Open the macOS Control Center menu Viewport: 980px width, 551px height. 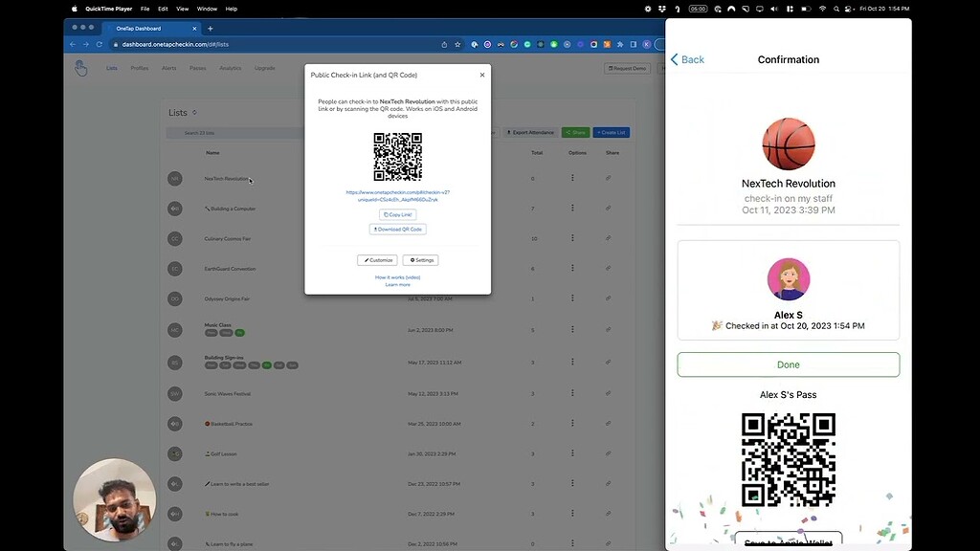point(848,9)
